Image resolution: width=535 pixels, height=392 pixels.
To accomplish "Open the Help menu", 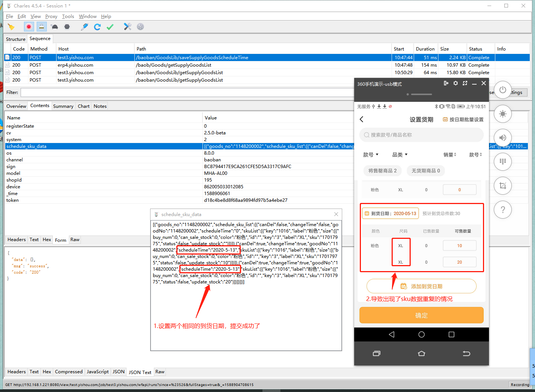I will (x=106, y=16).
